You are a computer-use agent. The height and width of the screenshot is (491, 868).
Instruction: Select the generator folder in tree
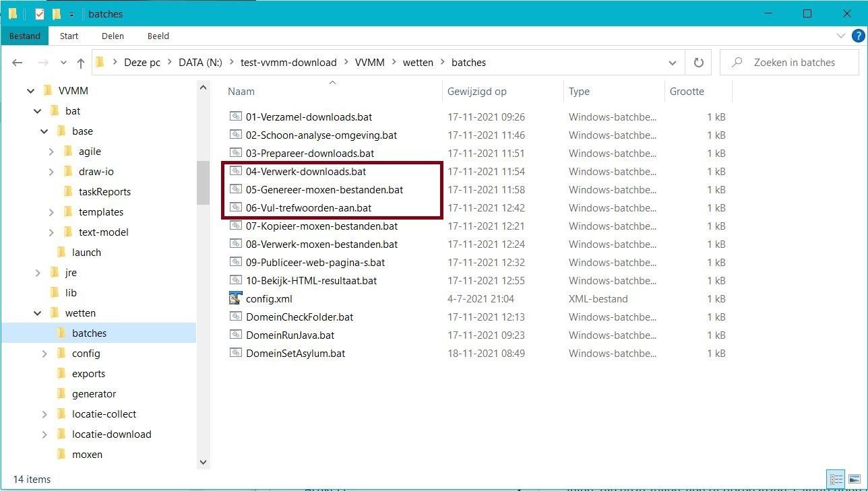tap(94, 394)
